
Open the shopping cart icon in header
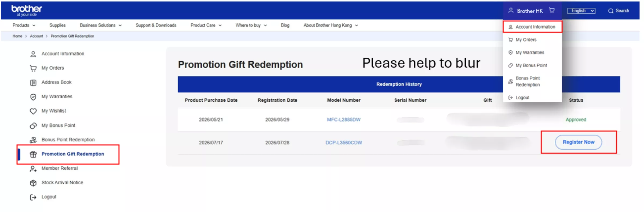click(552, 10)
